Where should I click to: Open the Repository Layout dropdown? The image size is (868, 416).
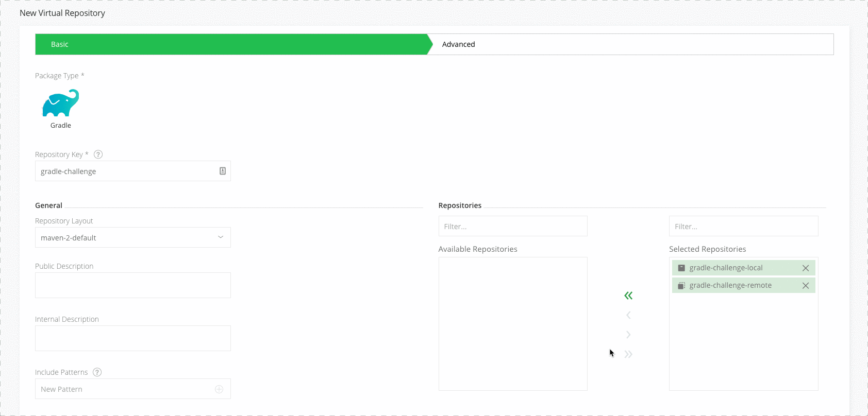click(132, 237)
